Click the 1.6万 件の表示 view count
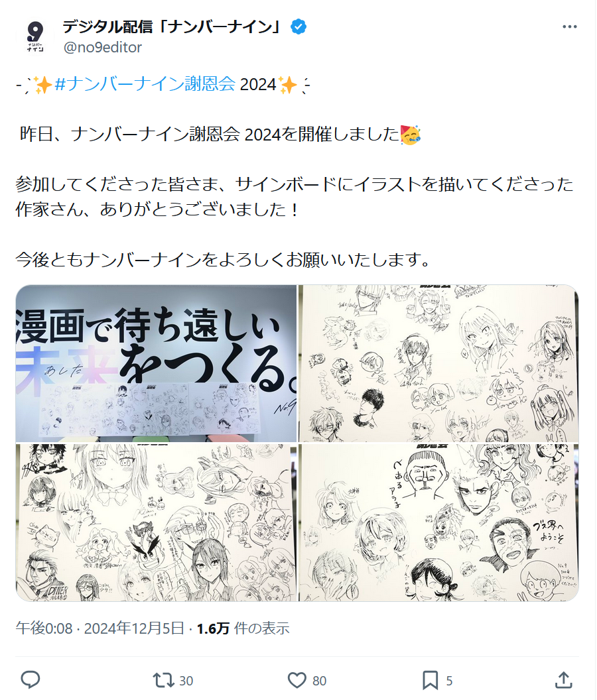 click(x=243, y=628)
